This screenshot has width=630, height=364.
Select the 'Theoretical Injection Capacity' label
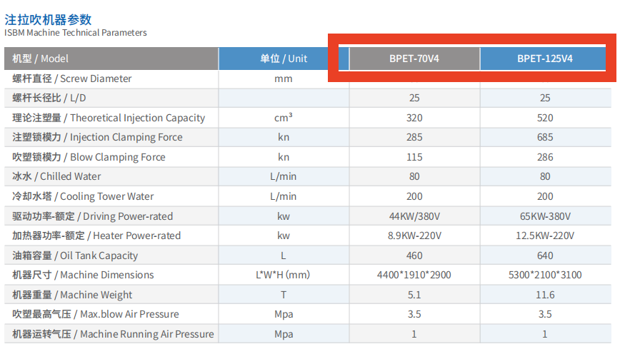pyautogui.click(x=109, y=118)
